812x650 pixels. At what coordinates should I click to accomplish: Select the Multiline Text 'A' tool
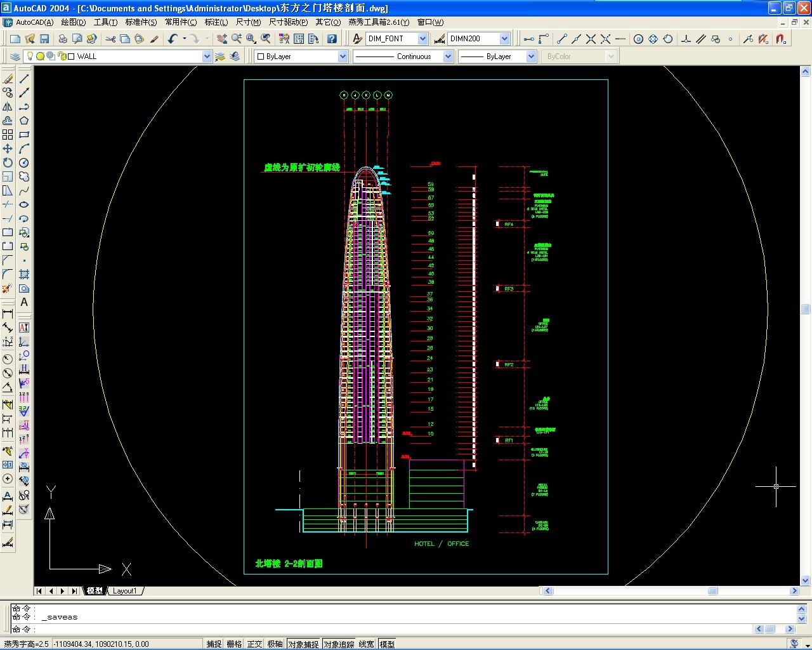pos(24,302)
